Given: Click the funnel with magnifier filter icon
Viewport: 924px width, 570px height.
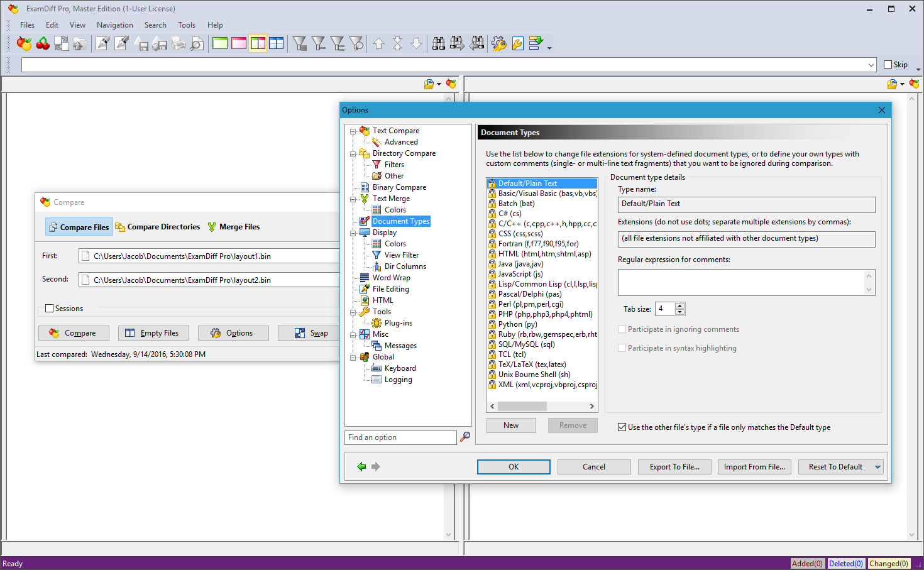Looking at the screenshot, I should [356, 43].
